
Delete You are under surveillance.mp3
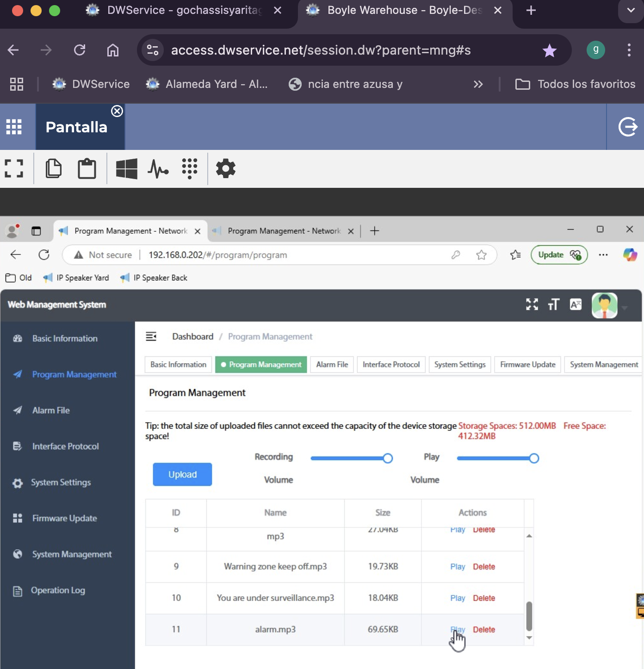tap(484, 598)
